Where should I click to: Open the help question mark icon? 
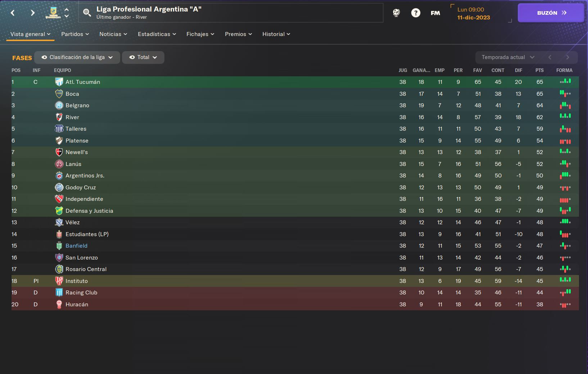coord(416,13)
